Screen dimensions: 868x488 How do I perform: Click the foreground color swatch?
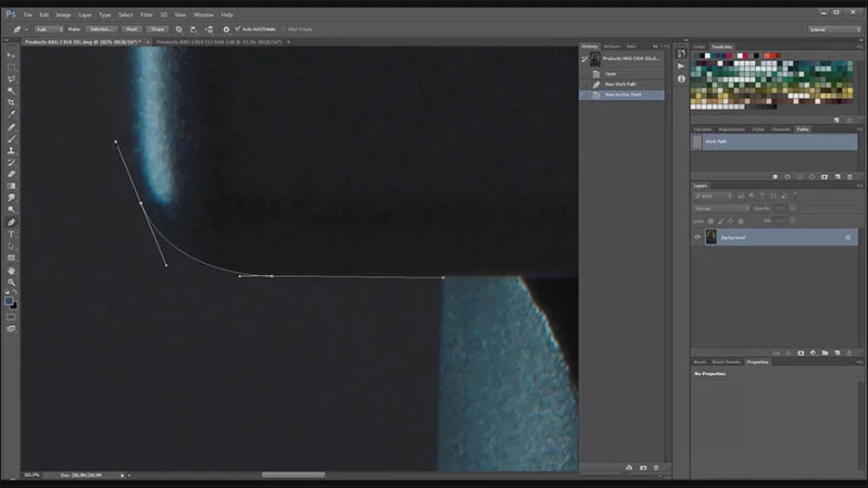(x=8, y=301)
